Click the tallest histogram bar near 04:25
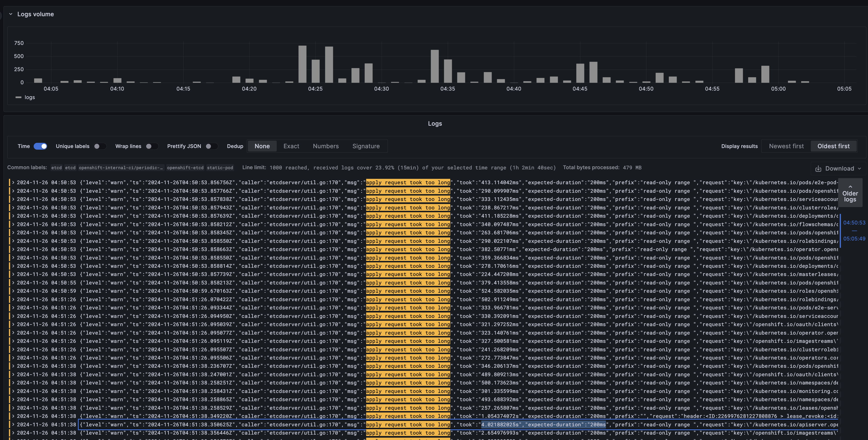Screen dimensions: 868x440 [302, 64]
